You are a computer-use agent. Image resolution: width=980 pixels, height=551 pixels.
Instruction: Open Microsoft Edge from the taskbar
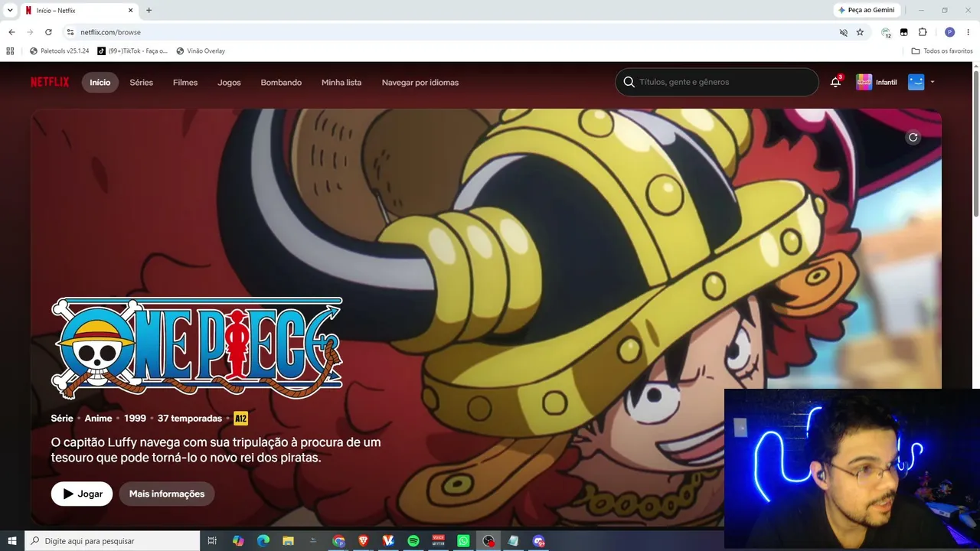pos(263,541)
